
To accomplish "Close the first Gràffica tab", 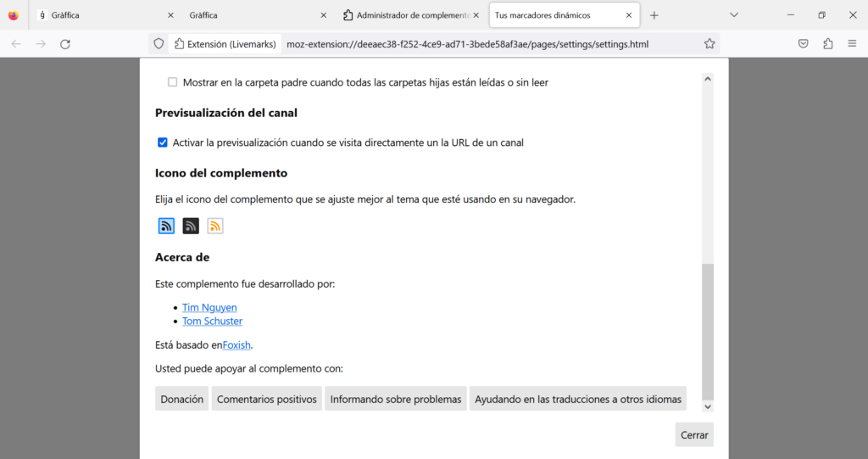I will 170,15.
